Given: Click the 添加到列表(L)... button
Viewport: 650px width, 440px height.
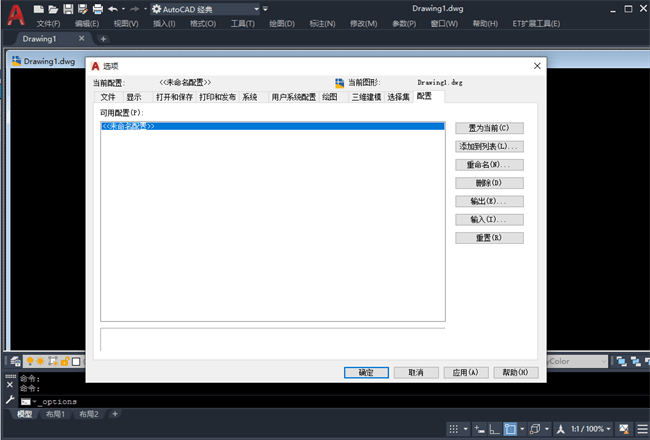Looking at the screenshot, I should 489,146.
